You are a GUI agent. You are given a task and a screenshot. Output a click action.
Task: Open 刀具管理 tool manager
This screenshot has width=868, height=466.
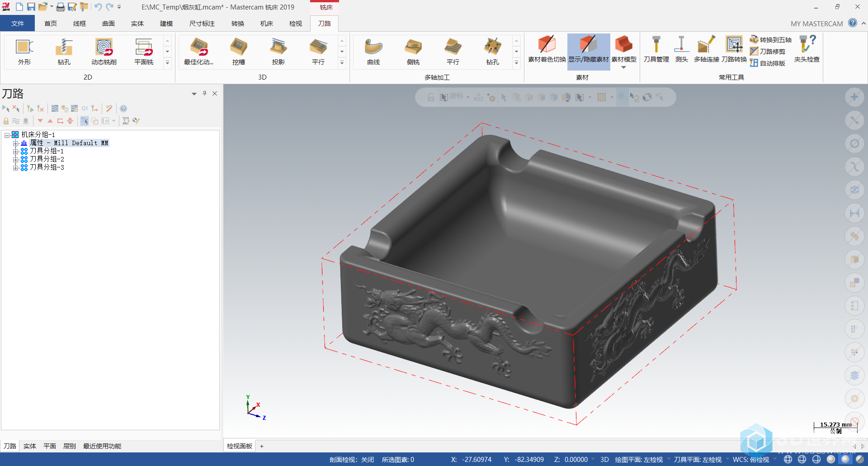(656, 49)
